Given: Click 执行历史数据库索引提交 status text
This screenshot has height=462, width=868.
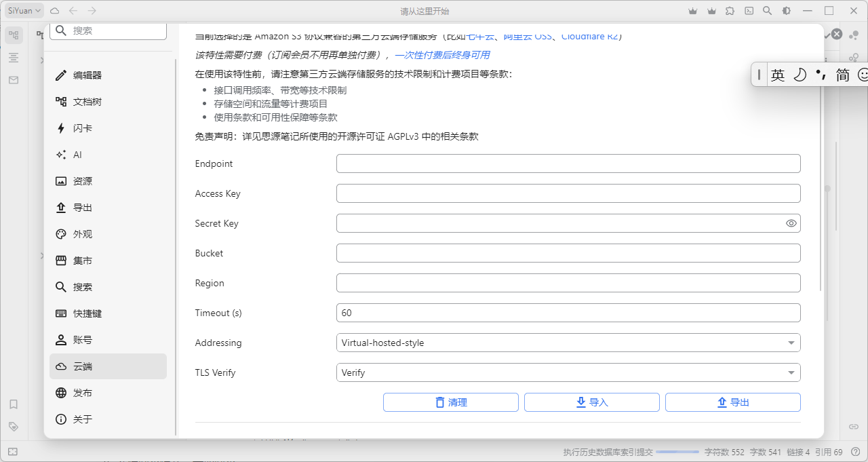Looking at the screenshot, I should coord(607,452).
